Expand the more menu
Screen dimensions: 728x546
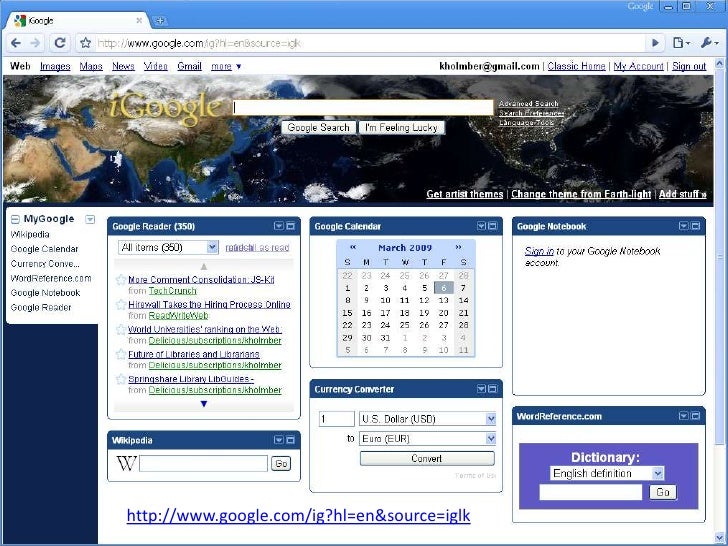(226, 66)
